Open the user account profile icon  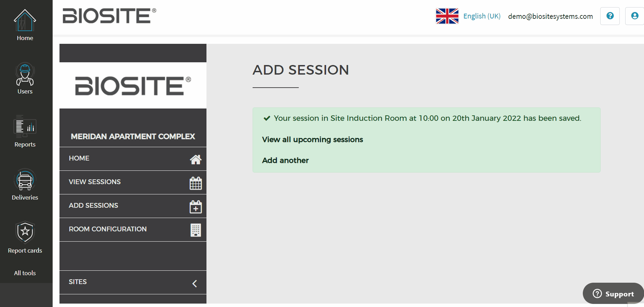(634, 16)
